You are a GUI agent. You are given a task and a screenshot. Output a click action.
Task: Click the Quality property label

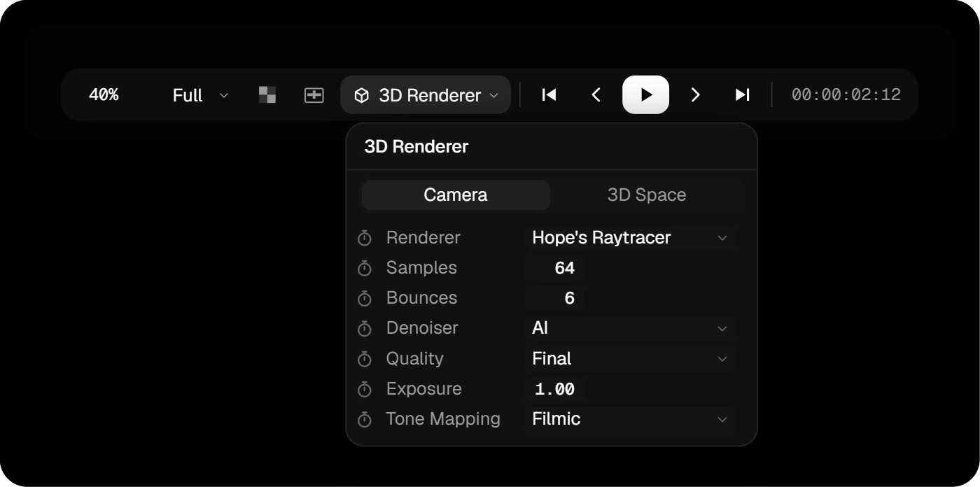coord(414,359)
